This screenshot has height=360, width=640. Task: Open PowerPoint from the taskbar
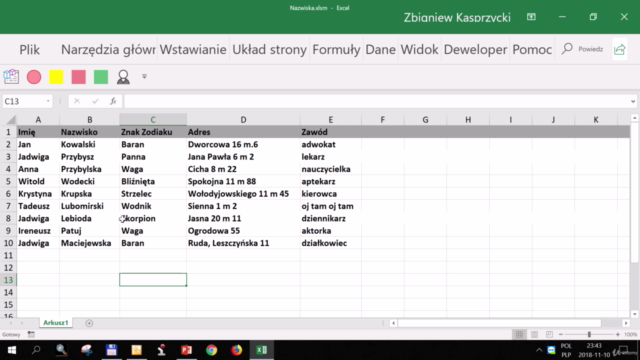coord(187,350)
